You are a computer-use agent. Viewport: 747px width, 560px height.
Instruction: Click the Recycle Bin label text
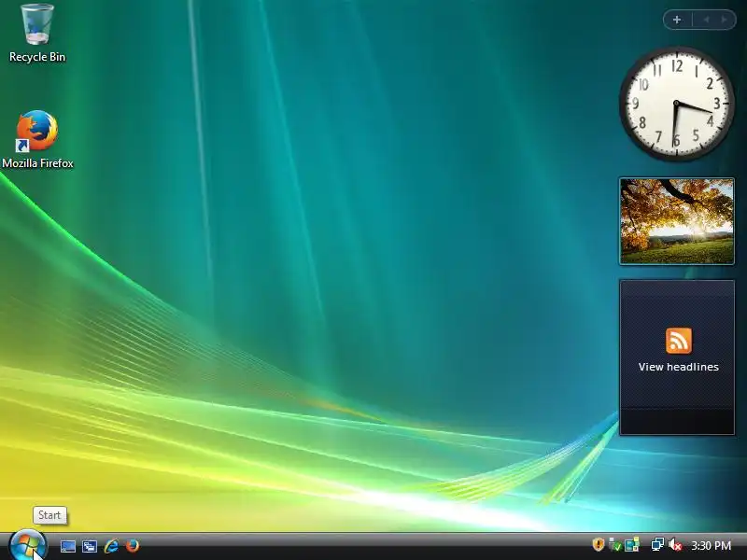point(37,57)
